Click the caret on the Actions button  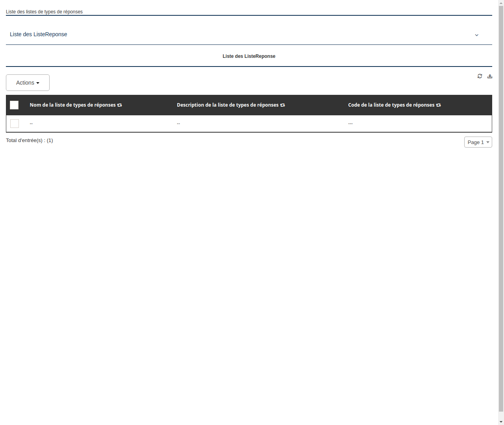click(x=38, y=83)
